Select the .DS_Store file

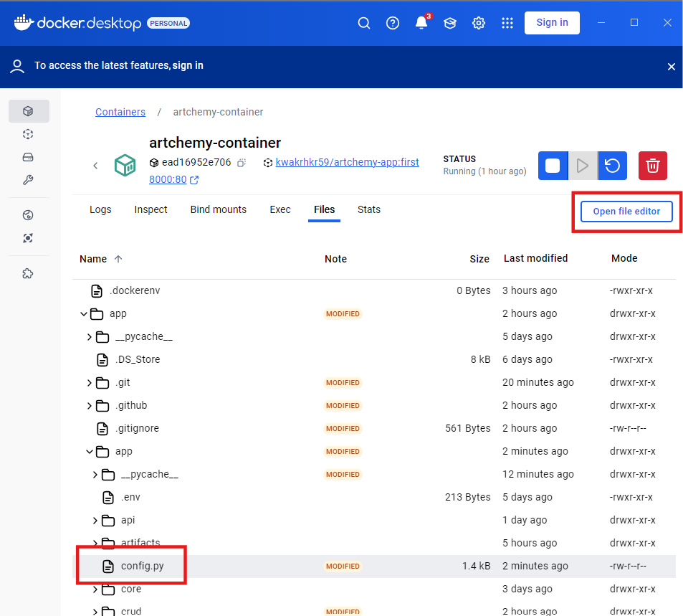[138, 360]
